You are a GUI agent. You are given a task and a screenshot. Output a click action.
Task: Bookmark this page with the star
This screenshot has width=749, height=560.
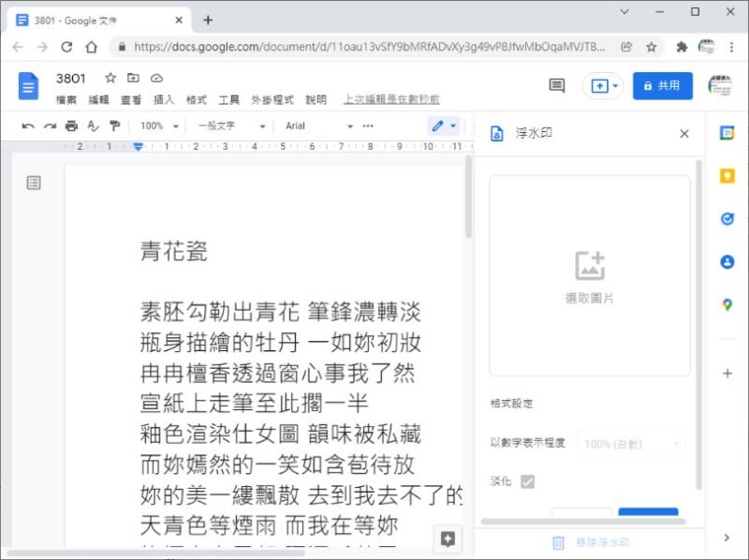pyautogui.click(x=651, y=47)
